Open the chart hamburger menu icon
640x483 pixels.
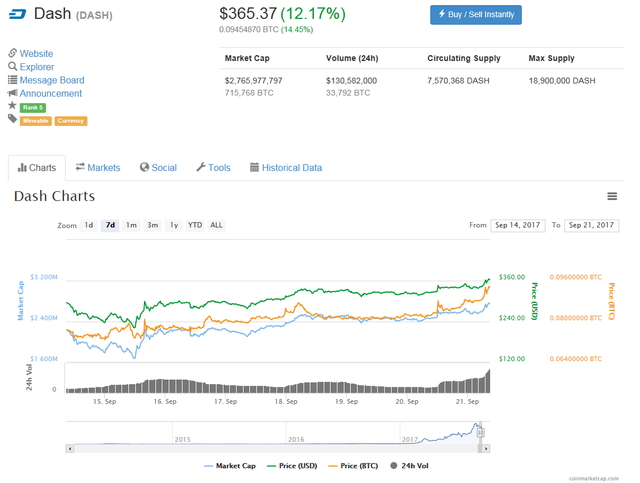pyautogui.click(x=612, y=196)
